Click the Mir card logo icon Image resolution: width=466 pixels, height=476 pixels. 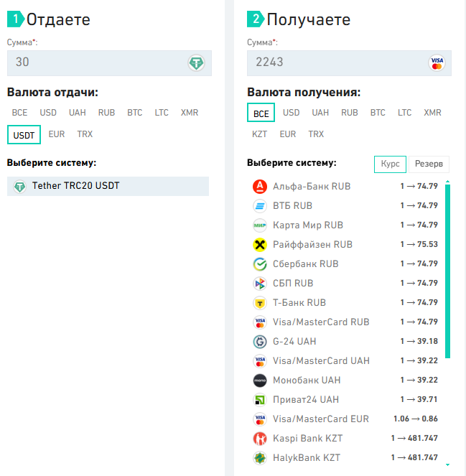(x=260, y=225)
